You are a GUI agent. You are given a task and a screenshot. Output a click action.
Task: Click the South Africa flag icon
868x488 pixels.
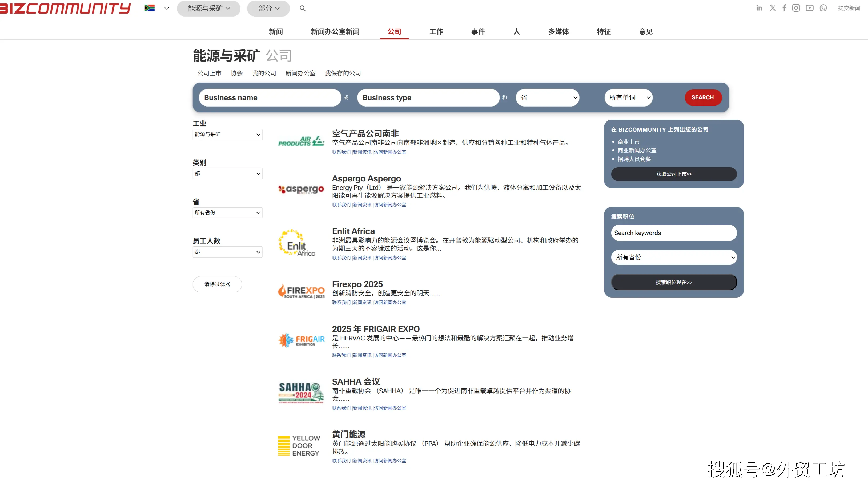click(150, 8)
